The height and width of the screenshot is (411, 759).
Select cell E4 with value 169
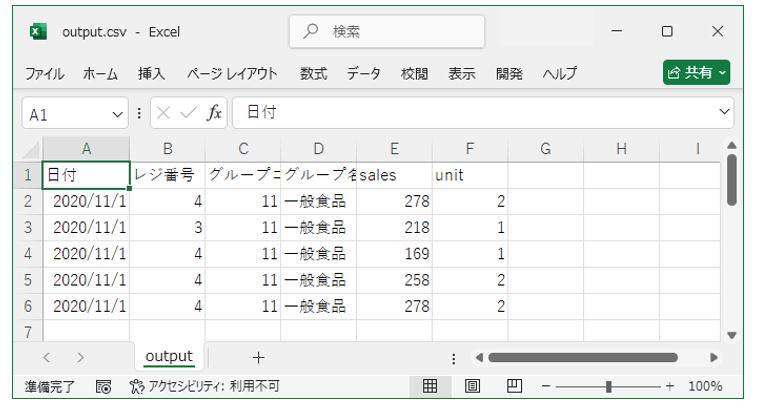pos(395,254)
